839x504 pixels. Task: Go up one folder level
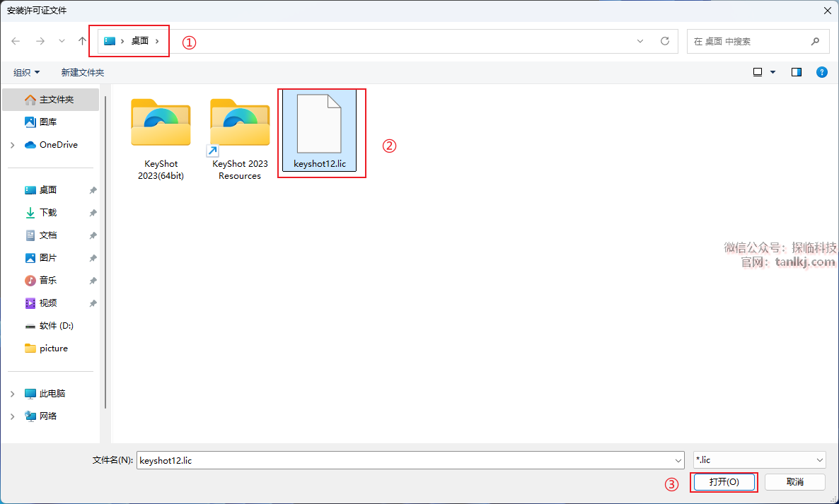[82, 41]
